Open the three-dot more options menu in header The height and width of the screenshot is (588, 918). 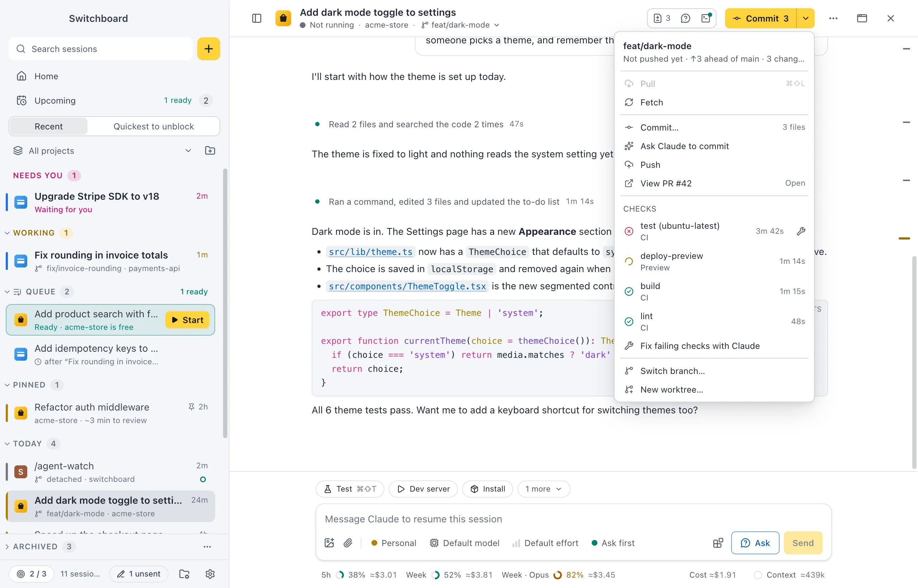(x=833, y=18)
